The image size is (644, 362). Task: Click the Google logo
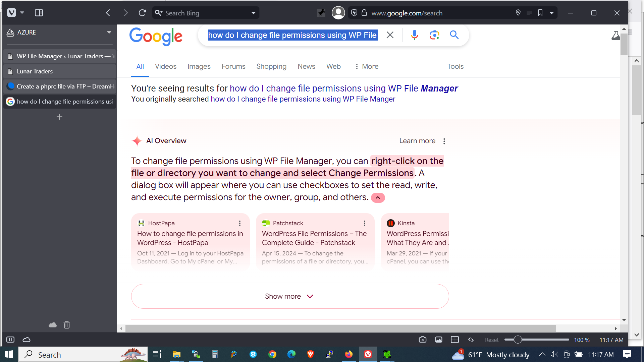tap(156, 36)
